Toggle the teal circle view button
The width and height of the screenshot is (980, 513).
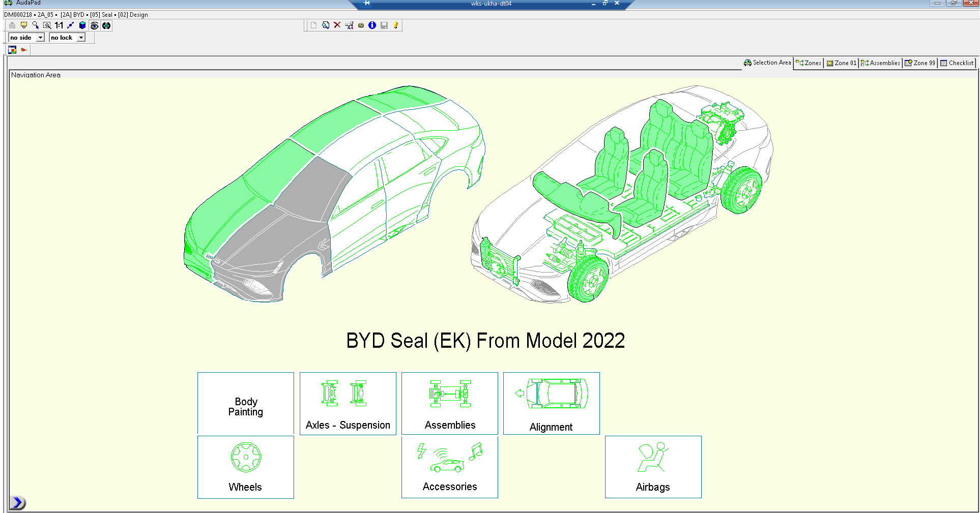(106, 25)
